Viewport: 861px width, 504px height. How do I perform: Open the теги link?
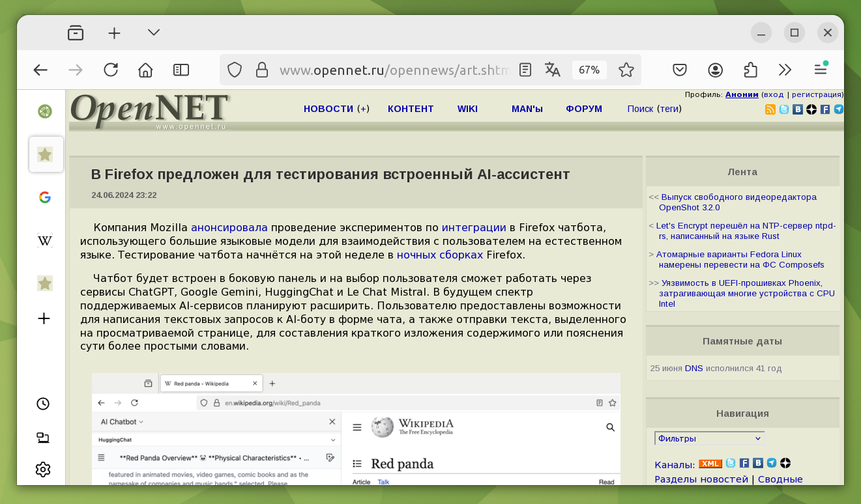(x=669, y=109)
